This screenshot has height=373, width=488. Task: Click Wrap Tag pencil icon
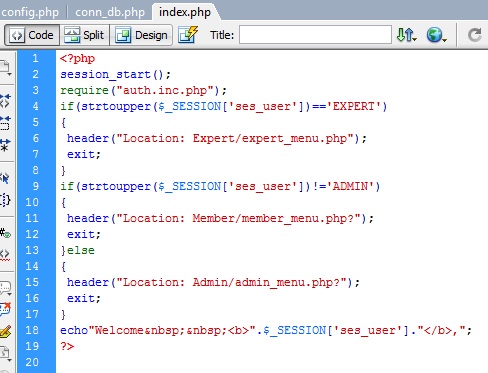tap(6, 331)
